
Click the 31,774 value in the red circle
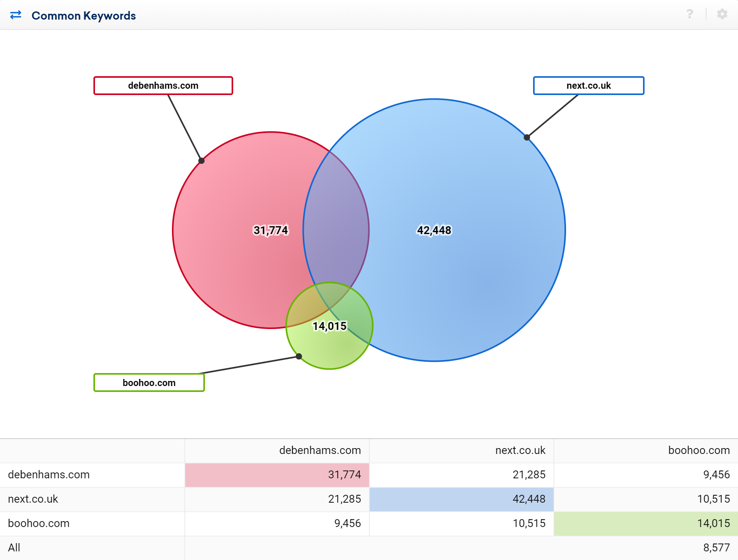pyautogui.click(x=271, y=230)
